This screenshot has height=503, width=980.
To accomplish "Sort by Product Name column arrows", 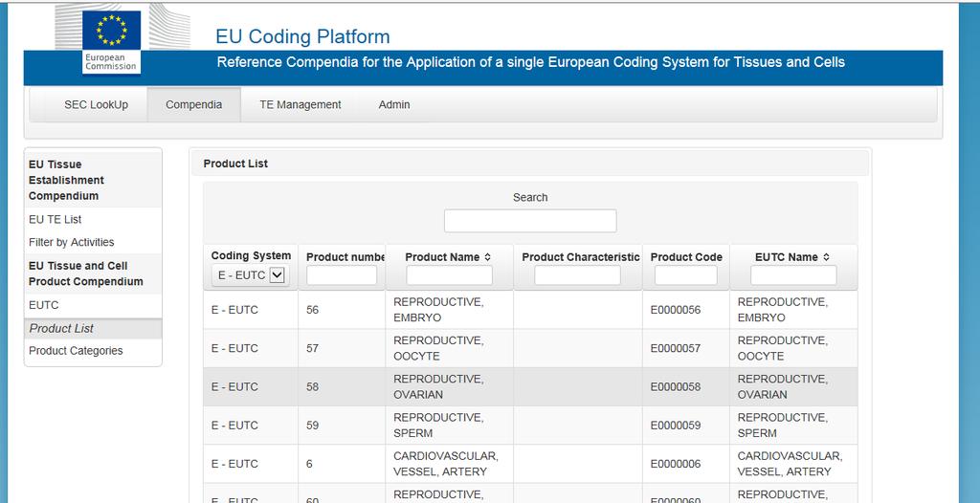I will 487,257.
